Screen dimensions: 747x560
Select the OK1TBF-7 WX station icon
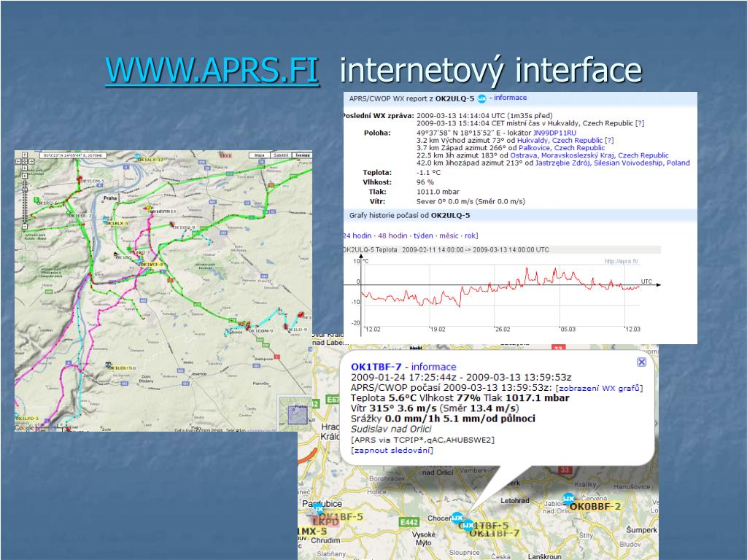(x=468, y=525)
